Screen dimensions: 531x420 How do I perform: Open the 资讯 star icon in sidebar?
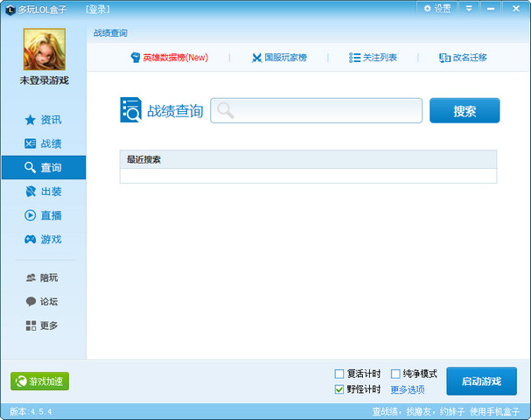31,120
